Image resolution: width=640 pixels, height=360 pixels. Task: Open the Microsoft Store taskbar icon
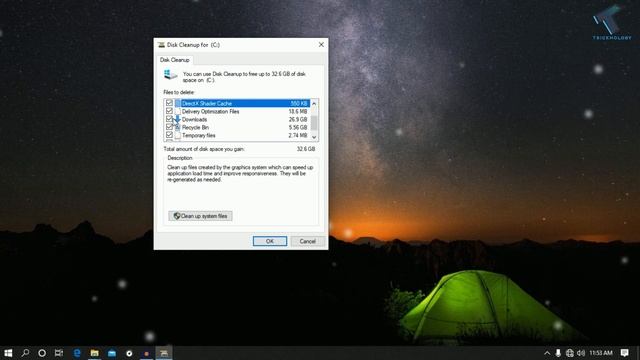point(112,353)
